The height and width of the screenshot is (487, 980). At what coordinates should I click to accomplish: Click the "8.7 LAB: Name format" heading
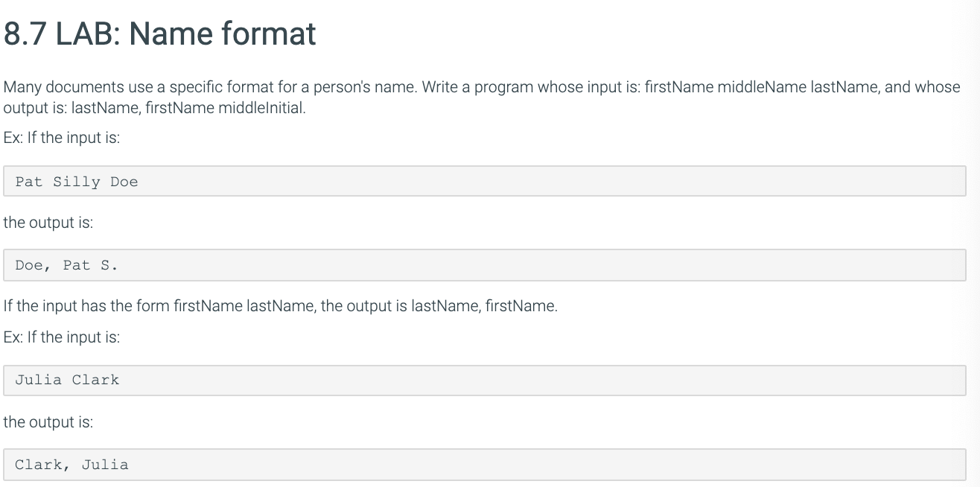[x=160, y=34]
